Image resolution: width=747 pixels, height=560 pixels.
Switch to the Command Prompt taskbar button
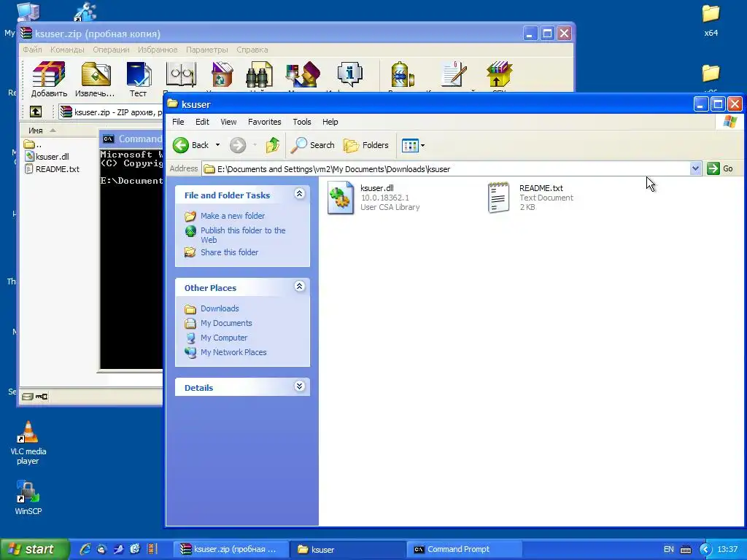click(465, 549)
